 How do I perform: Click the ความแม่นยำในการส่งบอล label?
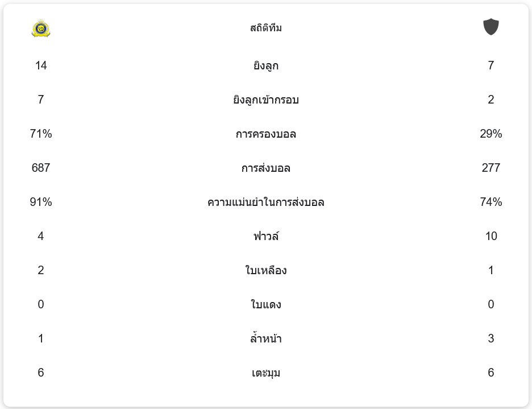pyautogui.click(x=266, y=203)
